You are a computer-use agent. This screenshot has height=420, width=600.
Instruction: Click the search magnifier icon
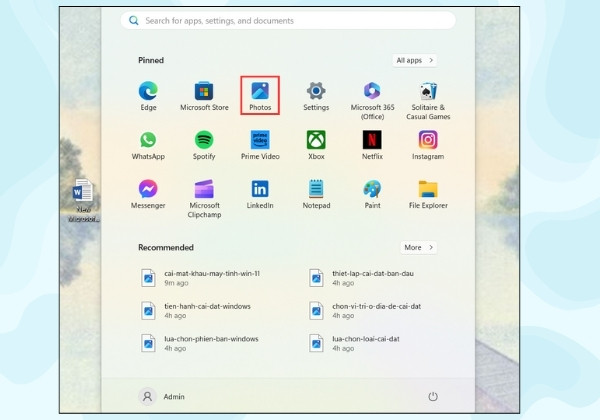pos(134,20)
